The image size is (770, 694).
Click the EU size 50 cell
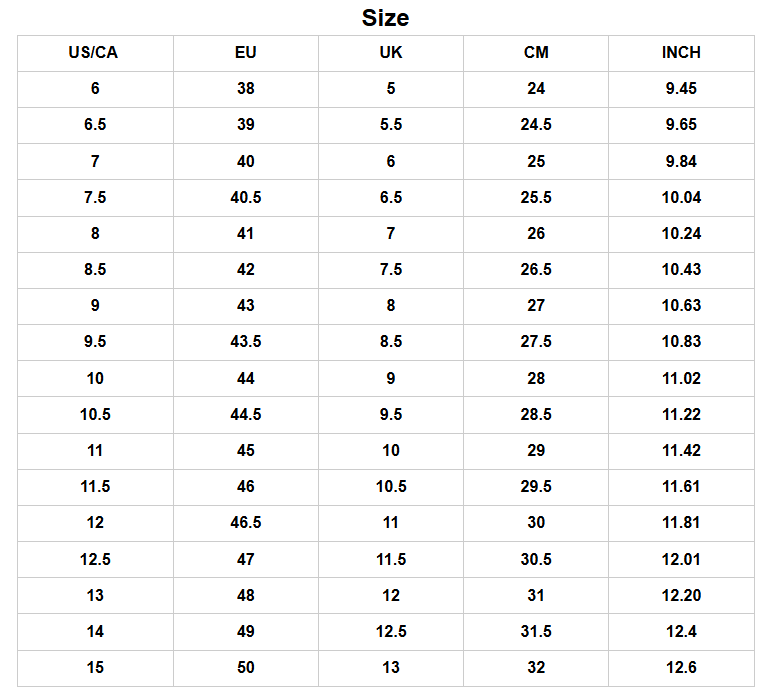pyautogui.click(x=246, y=668)
